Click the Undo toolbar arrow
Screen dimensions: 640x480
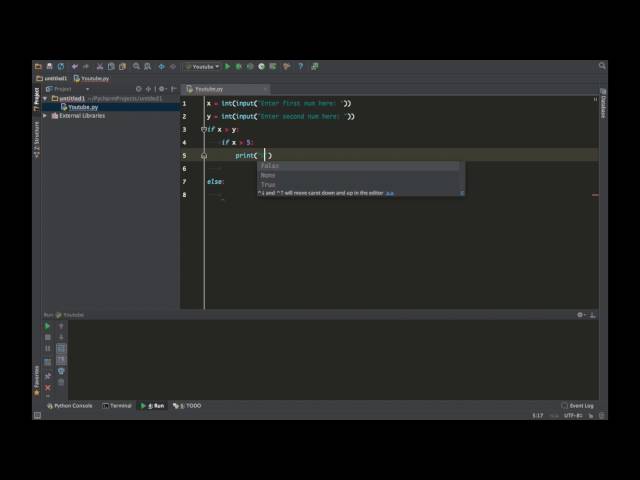tap(75, 66)
